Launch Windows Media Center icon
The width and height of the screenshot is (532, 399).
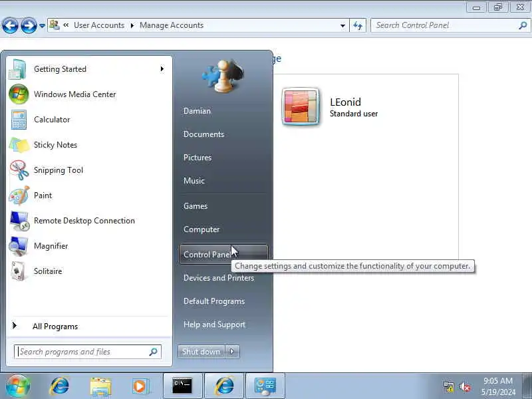(19, 94)
